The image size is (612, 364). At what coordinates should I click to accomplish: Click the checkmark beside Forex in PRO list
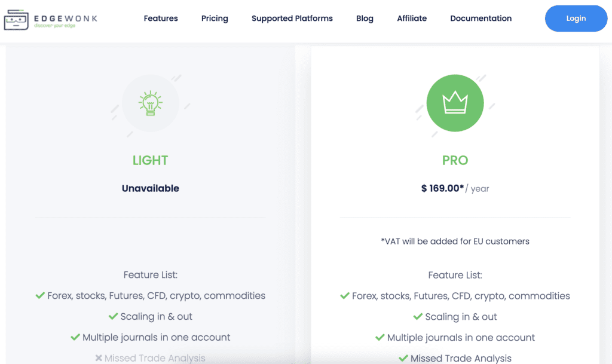point(345,296)
